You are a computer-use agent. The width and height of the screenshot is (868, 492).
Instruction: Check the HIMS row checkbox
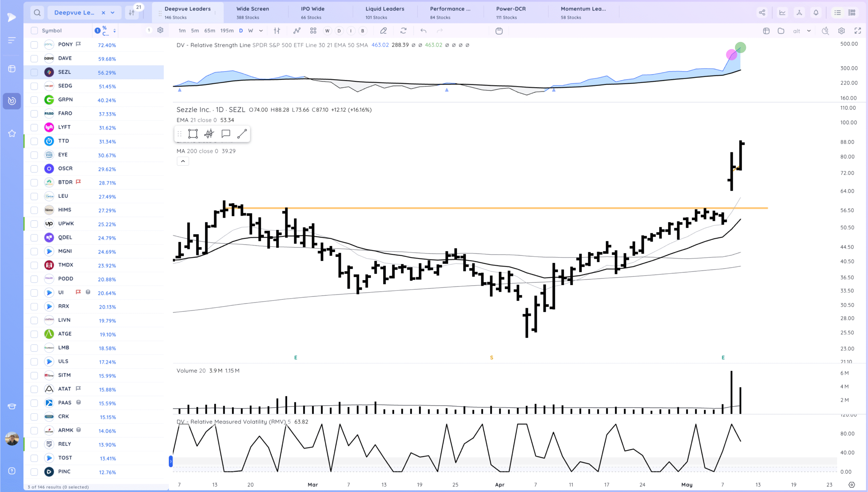[34, 210]
